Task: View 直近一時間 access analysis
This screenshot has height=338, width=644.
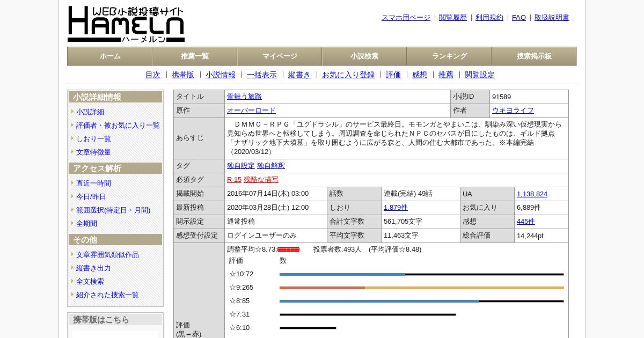Action: (x=93, y=183)
